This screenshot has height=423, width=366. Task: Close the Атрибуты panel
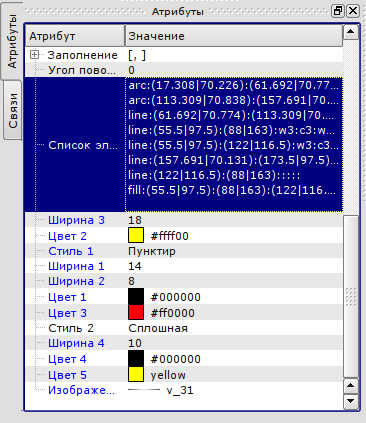point(353,11)
